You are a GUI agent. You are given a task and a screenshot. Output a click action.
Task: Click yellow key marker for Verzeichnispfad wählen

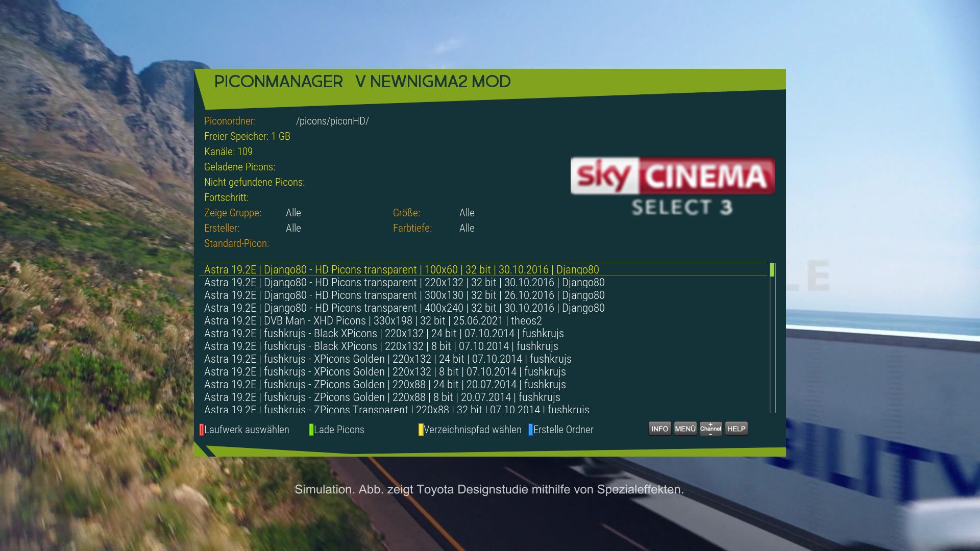tap(421, 430)
